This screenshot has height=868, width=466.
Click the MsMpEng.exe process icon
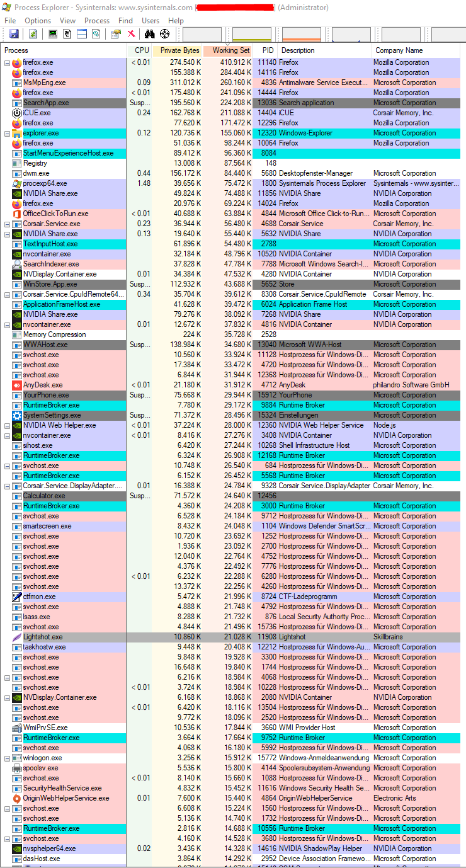tap(17, 83)
